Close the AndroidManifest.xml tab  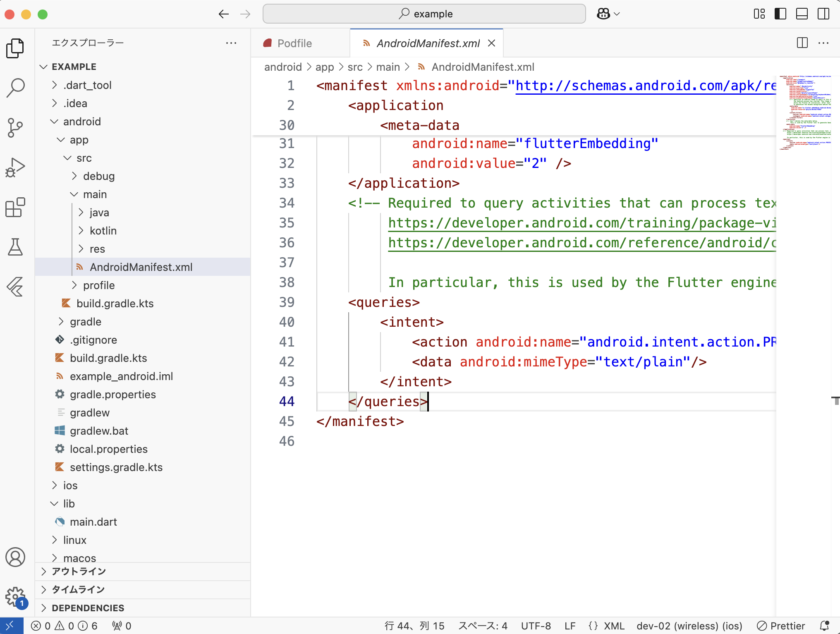pyautogui.click(x=491, y=43)
